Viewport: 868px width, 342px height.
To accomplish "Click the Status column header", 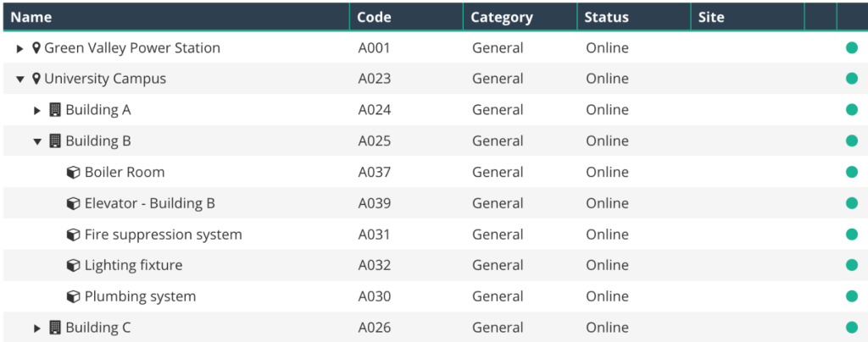I will [x=607, y=17].
